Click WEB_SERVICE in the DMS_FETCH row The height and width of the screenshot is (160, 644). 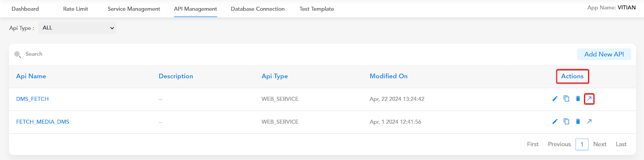coord(280,99)
